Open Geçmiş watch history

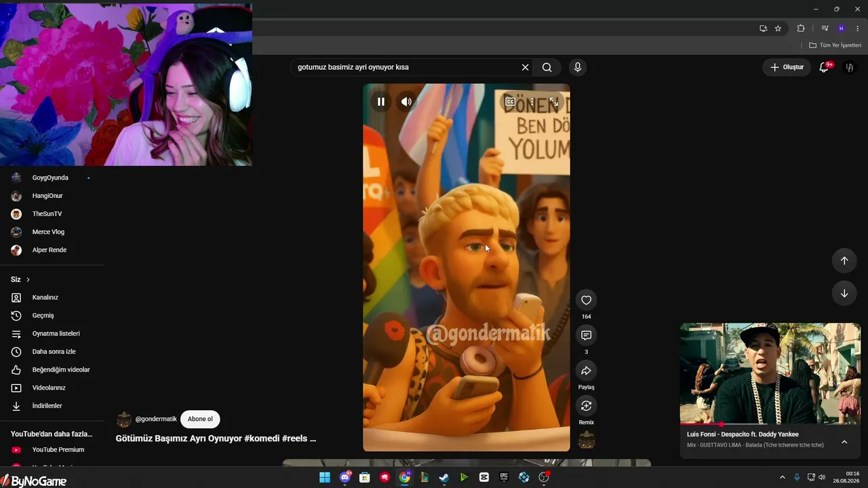coord(43,315)
